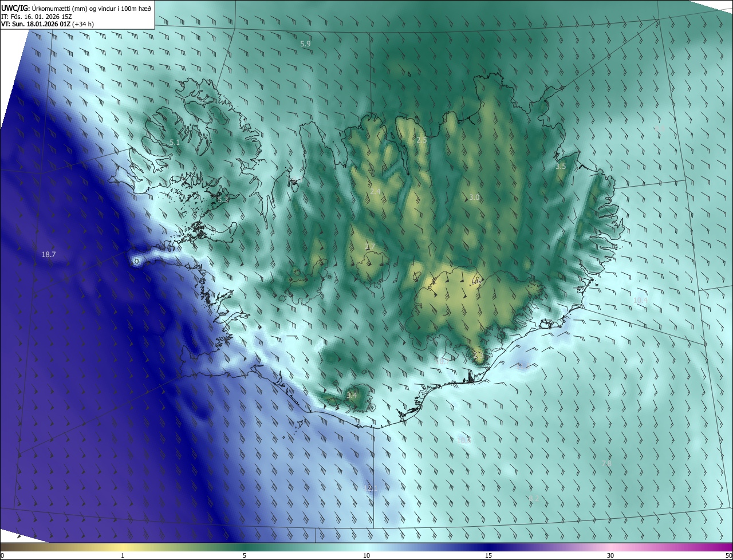Click the IT: Fös. 16. 01. 2026 15Z line

coord(37,17)
